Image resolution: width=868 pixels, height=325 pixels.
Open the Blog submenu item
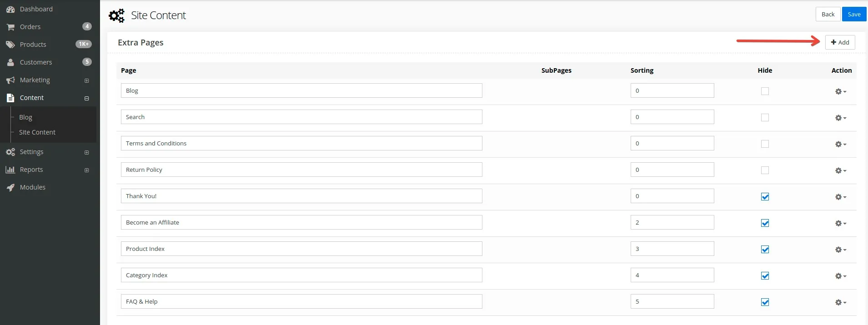25,117
